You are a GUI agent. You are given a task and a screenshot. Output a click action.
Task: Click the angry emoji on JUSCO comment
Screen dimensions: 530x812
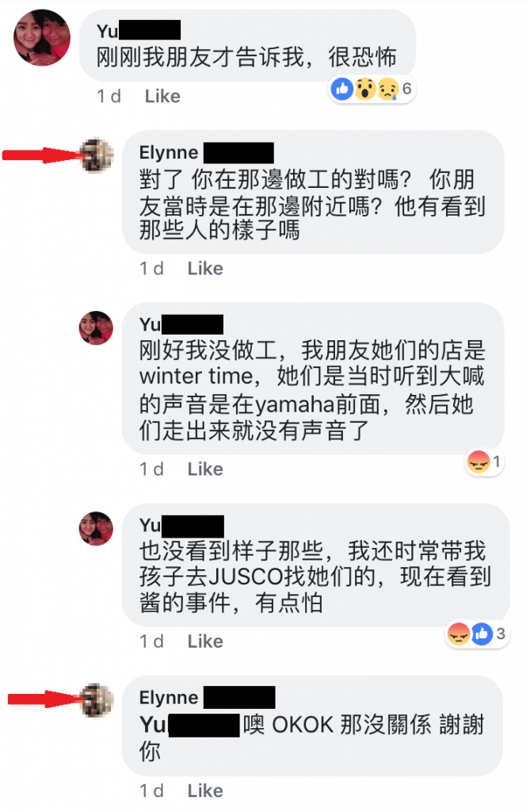click(459, 634)
